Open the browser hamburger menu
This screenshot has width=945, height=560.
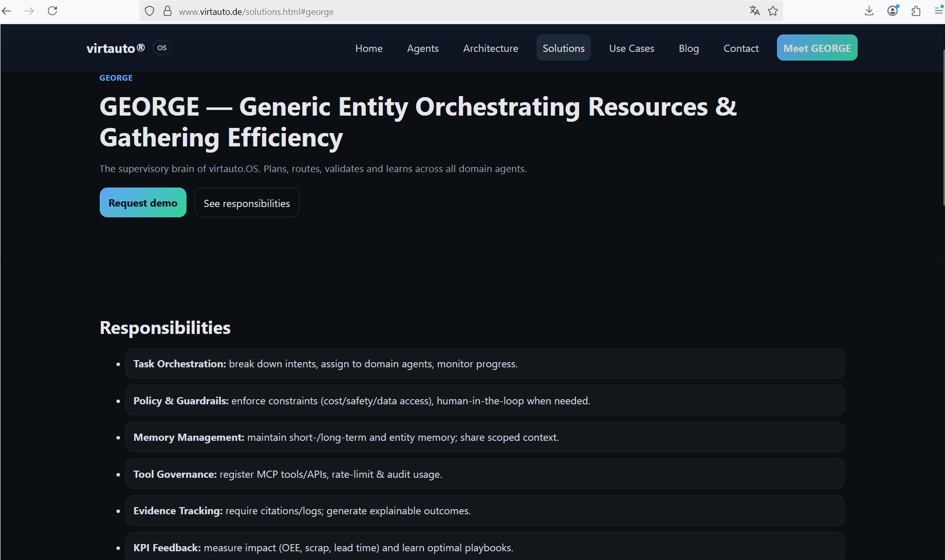pos(938,11)
